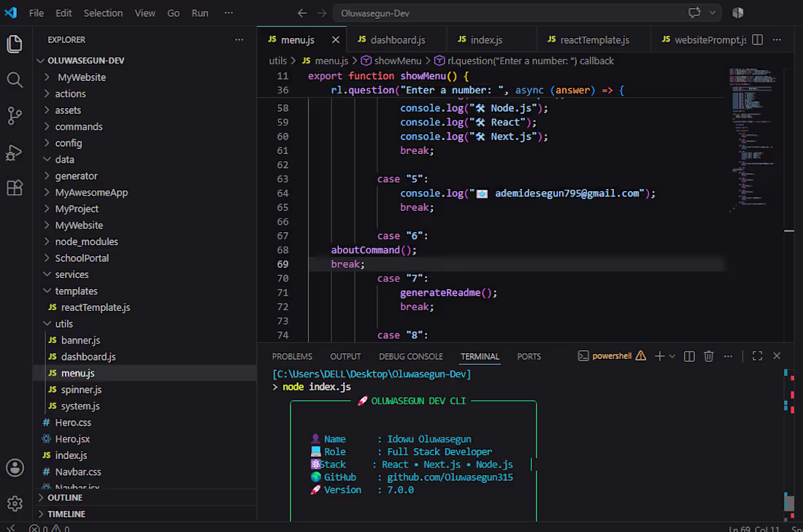Open the Explorer view in activity bar
The width and height of the screenshot is (803, 532).
tap(15, 44)
